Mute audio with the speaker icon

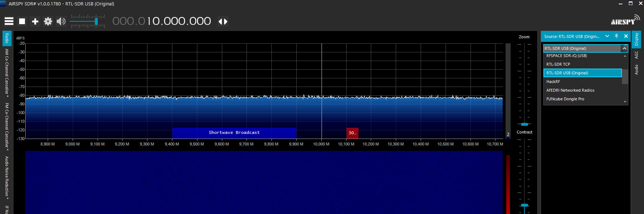61,21
